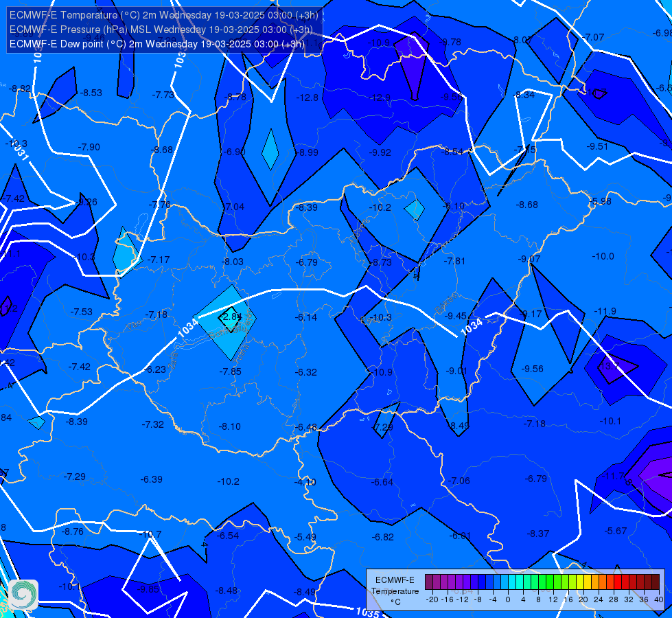Image resolution: width=672 pixels, height=618 pixels.
Task: Click the -9.26 temperature value
Action: click(x=87, y=202)
